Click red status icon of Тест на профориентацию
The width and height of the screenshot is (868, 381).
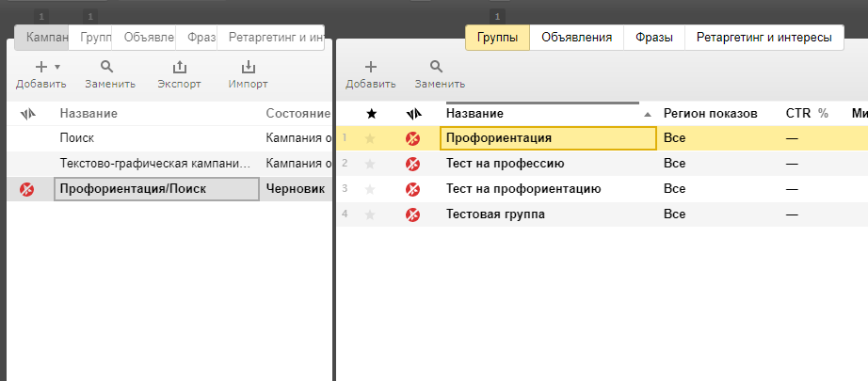413,189
